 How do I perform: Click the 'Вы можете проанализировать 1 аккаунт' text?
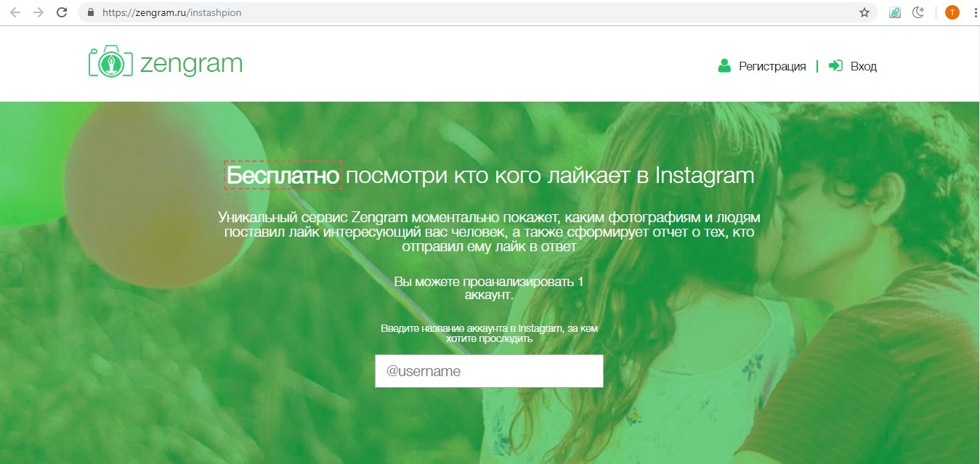coord(489,288)
